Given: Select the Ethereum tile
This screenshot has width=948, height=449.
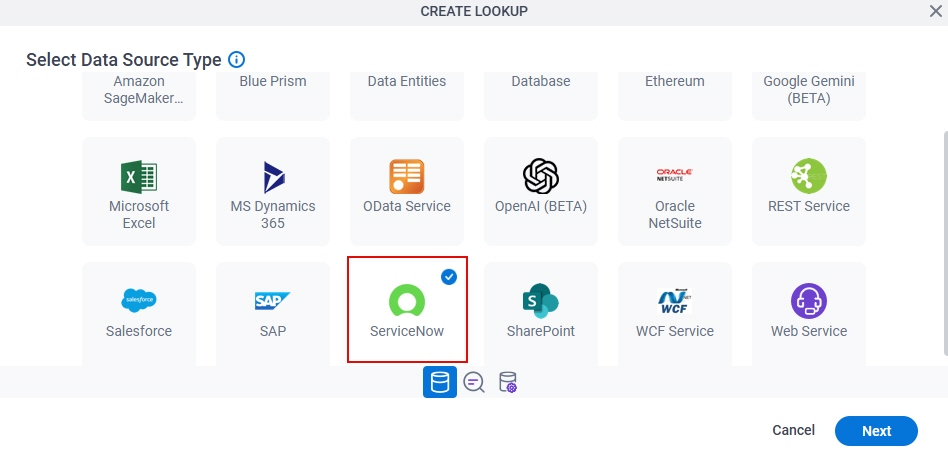Looking at the screenshot, I should pos(675,96).
